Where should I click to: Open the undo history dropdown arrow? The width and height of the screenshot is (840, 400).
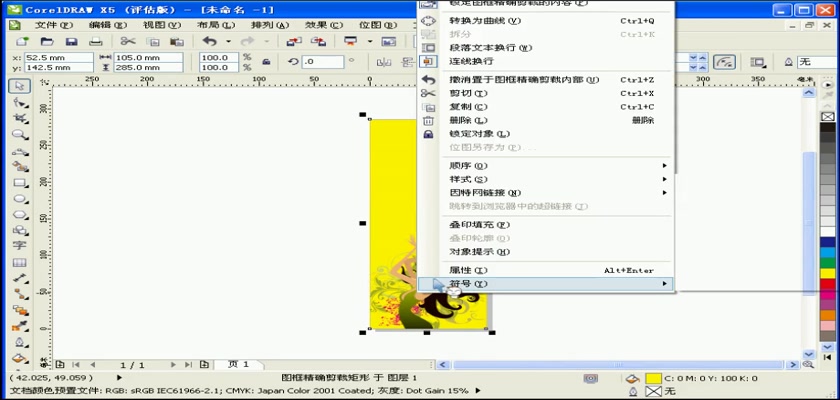pyautogui.click(x=228, y=41)
